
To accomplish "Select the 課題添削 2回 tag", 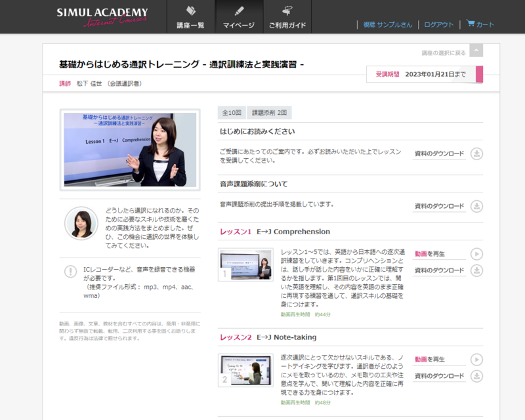I will point(269,112).
